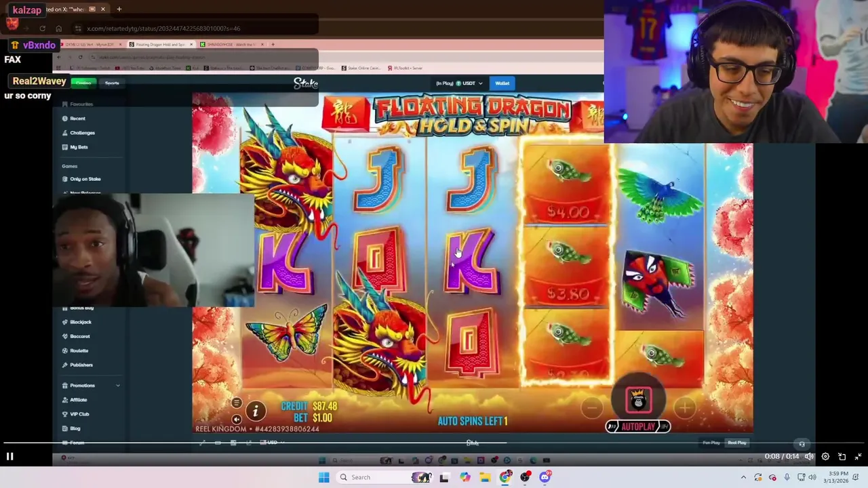Open Blog in the sidebar

pyautogui.click(x=75, y=428)
